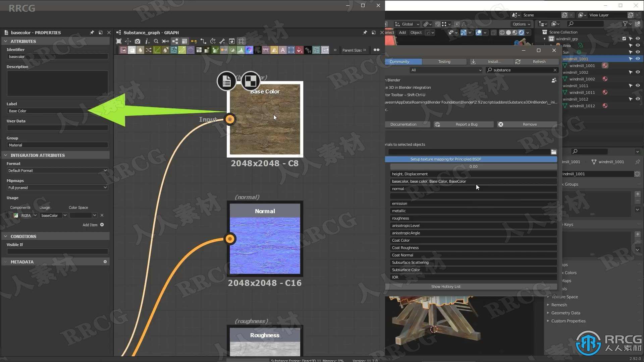Add a Uniform Color node from the toolbar
The image size is (644, 362).
(300, 50)
